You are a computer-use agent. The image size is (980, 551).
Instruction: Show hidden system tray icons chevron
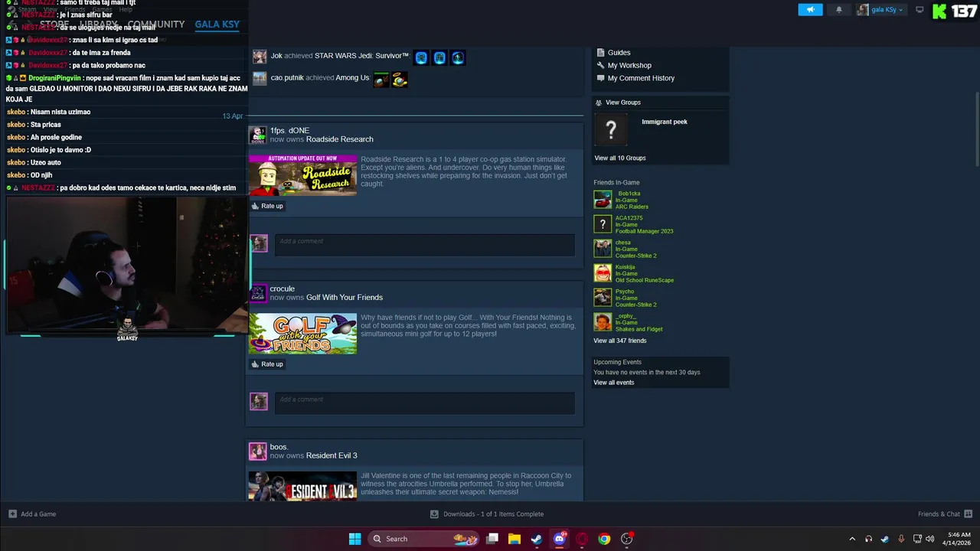click(852, 539)
